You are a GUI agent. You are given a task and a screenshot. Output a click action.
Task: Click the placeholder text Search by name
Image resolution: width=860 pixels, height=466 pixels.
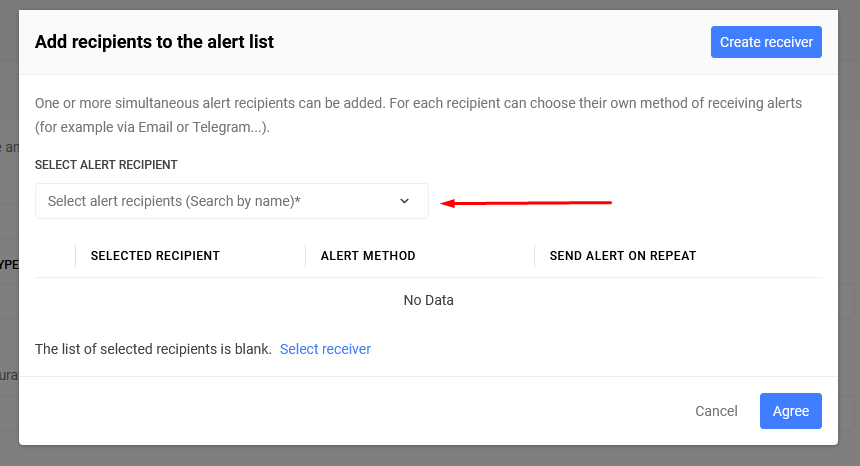pyautogui.click(x=242, y=201)
